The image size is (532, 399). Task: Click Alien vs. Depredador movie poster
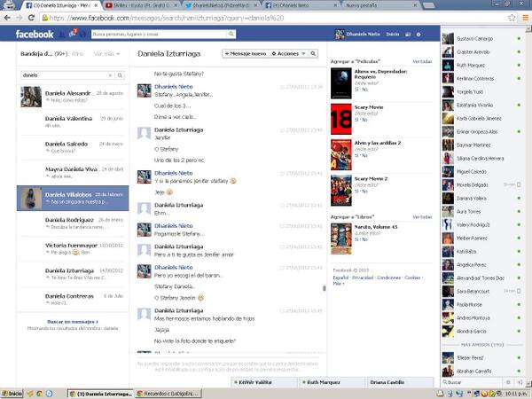[x=341, y=83]
